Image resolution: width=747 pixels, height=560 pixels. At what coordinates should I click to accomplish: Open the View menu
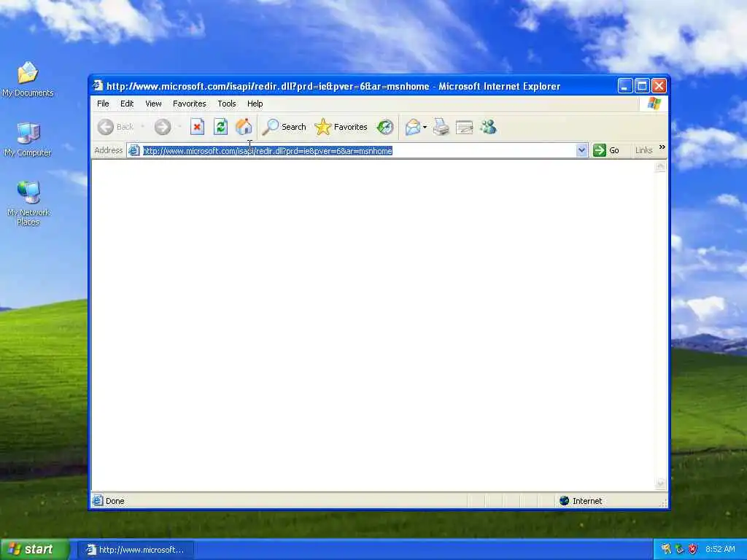153,104
